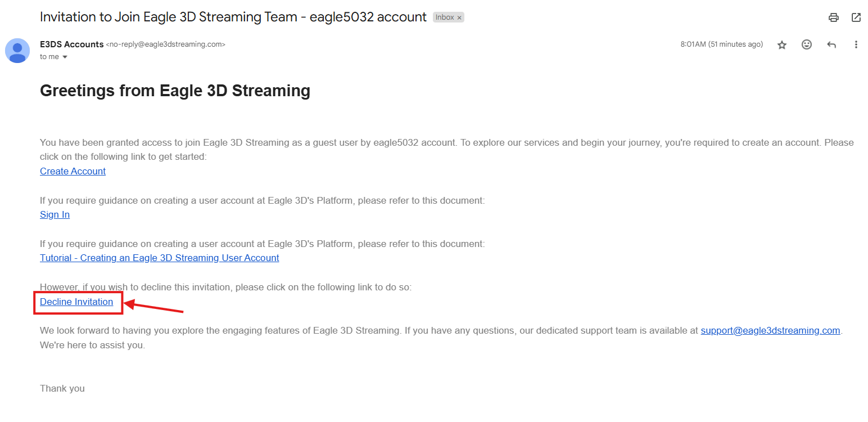
Task: Star this invitation email
Action: tap(782, 45)
